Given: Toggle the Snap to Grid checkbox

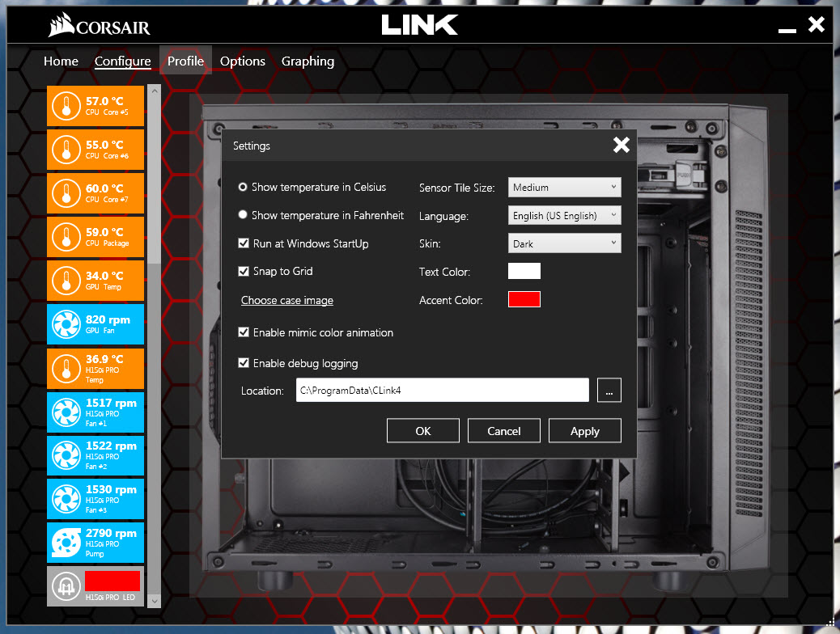Looking at the screenshot, I should pos(244,271).
